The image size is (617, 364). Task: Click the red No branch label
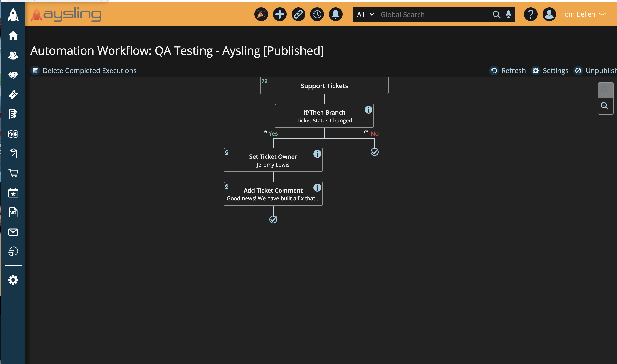coord(375,134)
